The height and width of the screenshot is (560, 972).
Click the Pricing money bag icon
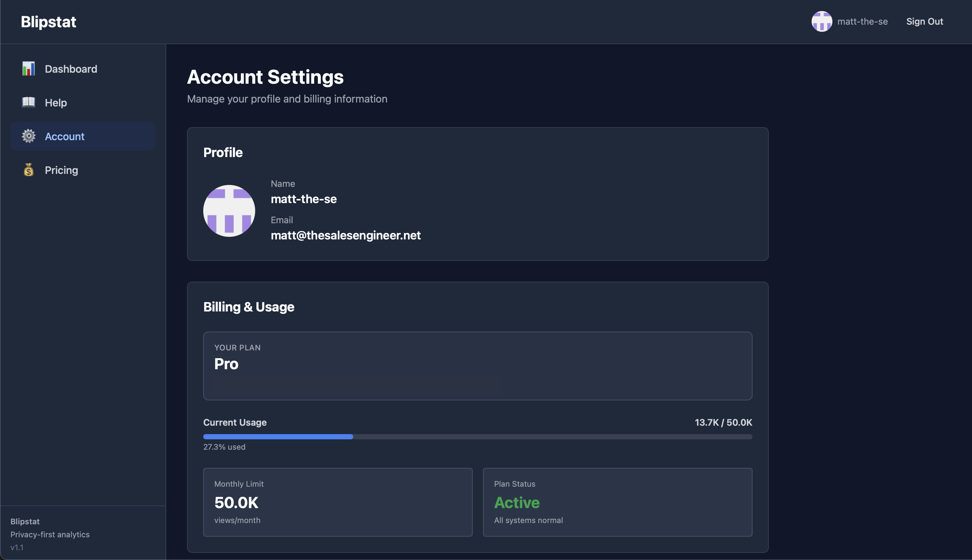point(29,170)
